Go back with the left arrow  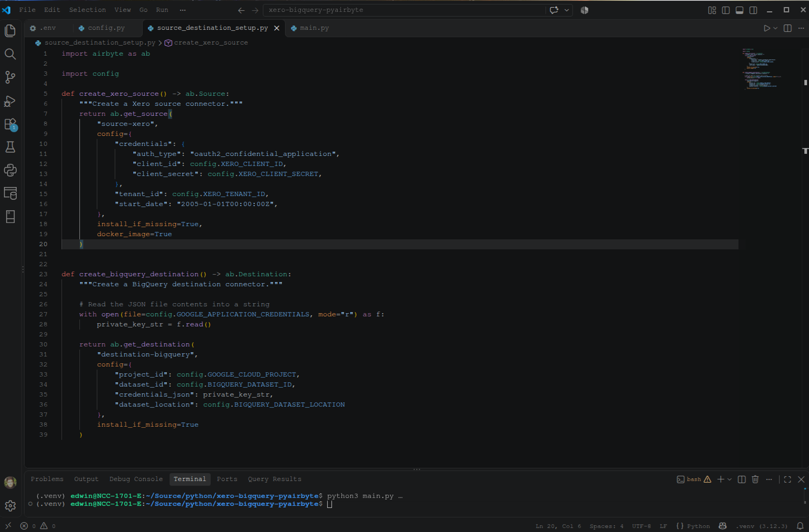tap(241, 10)
